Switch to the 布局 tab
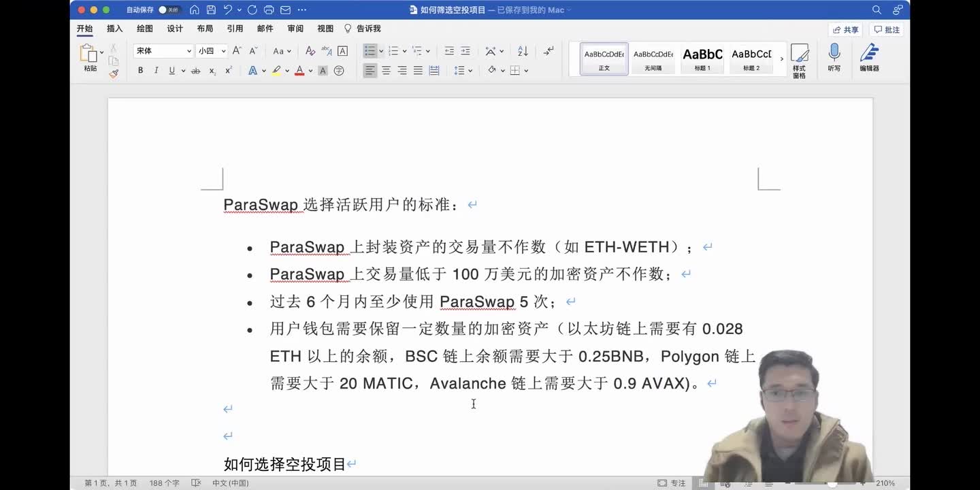 point(205,29)
